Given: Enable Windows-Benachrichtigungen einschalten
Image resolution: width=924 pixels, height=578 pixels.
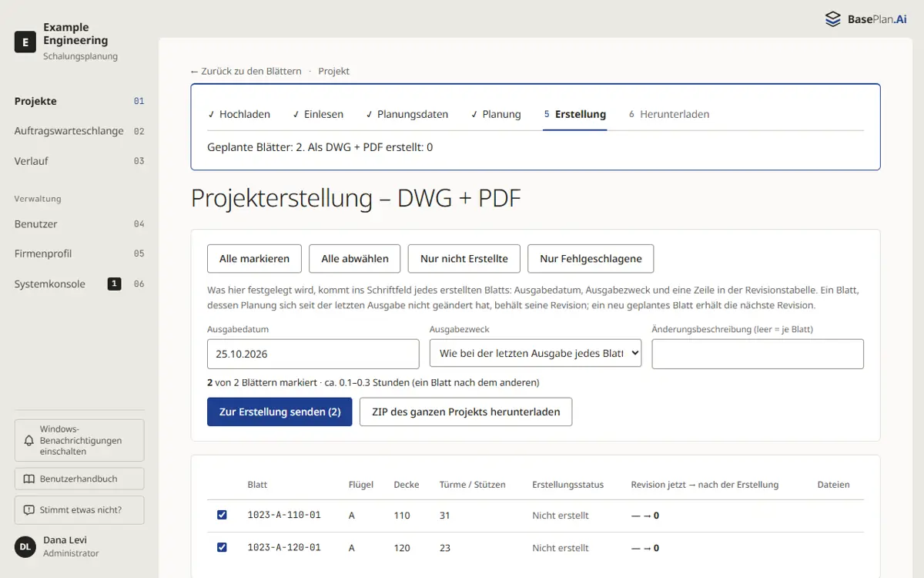Looking at the screenshot, I should (x=79, y=440).
